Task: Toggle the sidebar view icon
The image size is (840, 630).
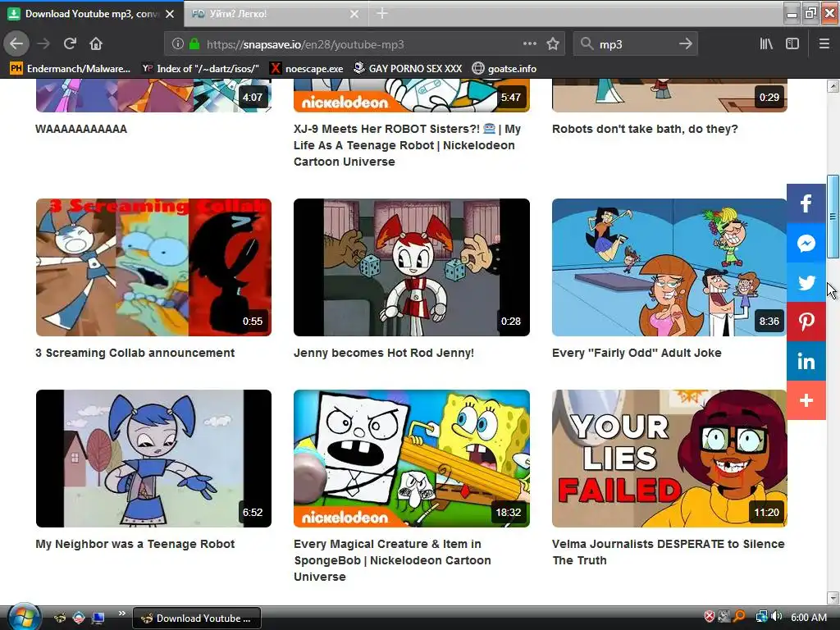Action: click(792, 44)
